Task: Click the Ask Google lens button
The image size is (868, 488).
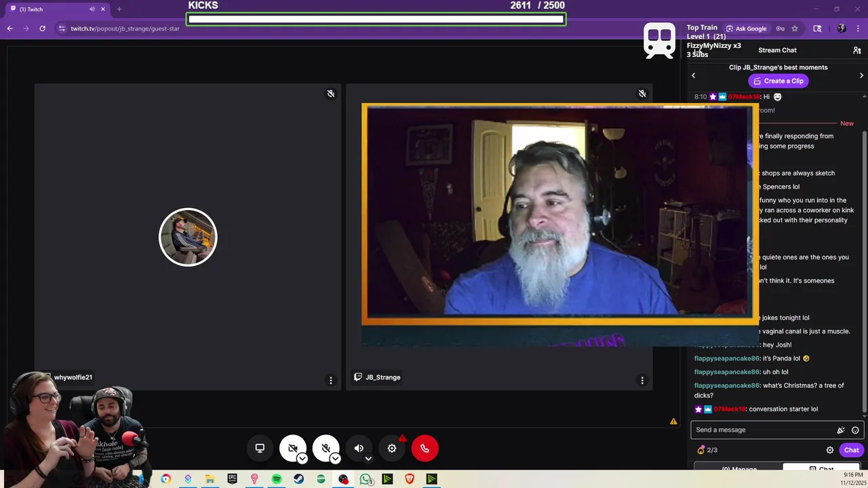Action: (x=746, y=28)
